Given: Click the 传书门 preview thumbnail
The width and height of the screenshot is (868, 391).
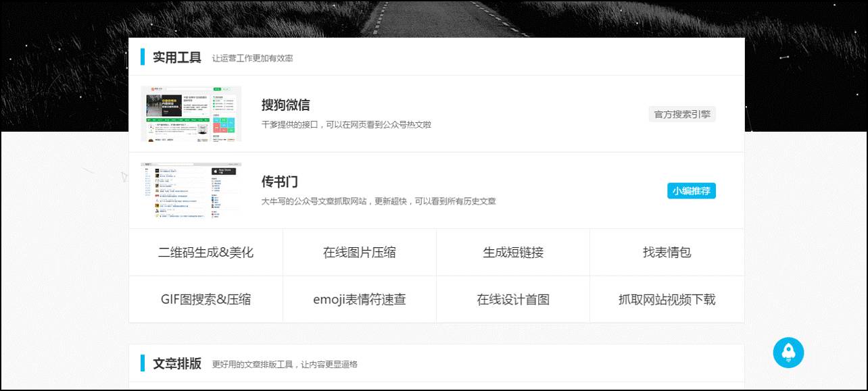Looking at the screenshot, I should [x=191, y=190].
